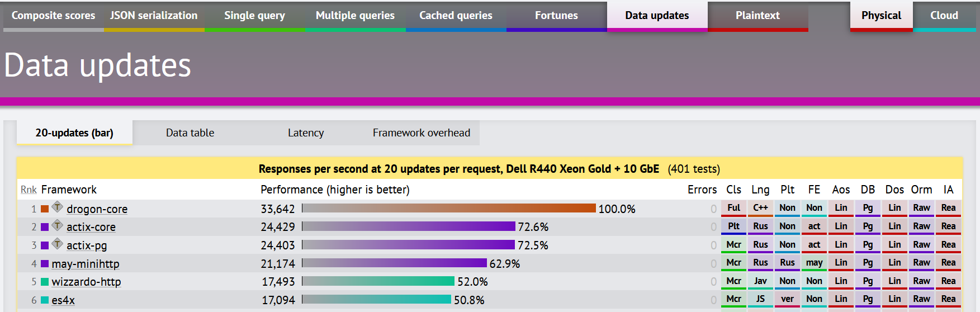
Task: Open the drogon-core framework link
Action: [x=97, y=209]
